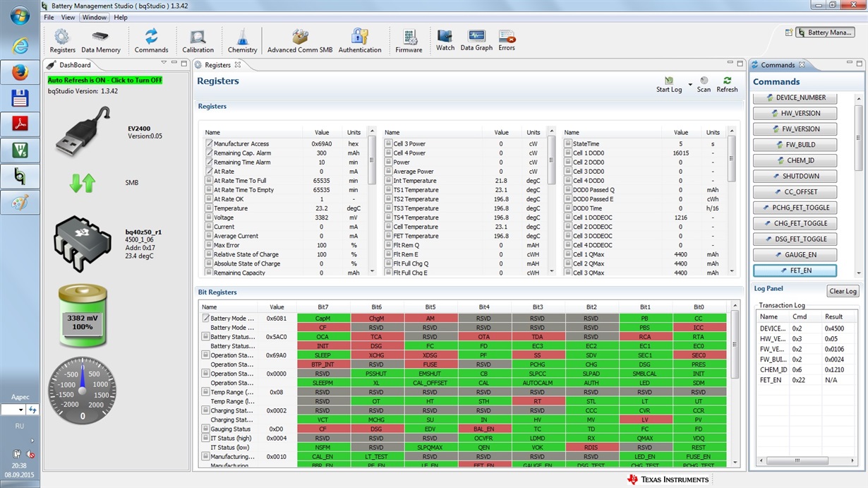Open the Registers toolbar icon
The width and height of the screenshot is (868, 488).
(62, 41)
